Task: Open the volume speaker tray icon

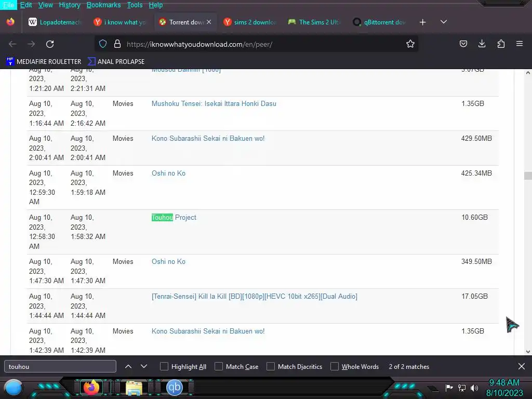Action: [x=474, y=388]
